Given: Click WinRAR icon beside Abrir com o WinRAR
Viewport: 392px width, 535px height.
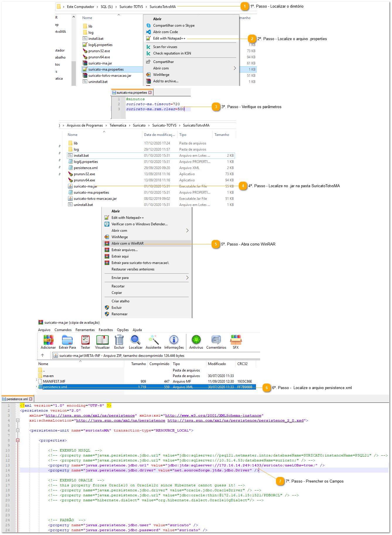Looking at the screenshot, I should (107, 243).
